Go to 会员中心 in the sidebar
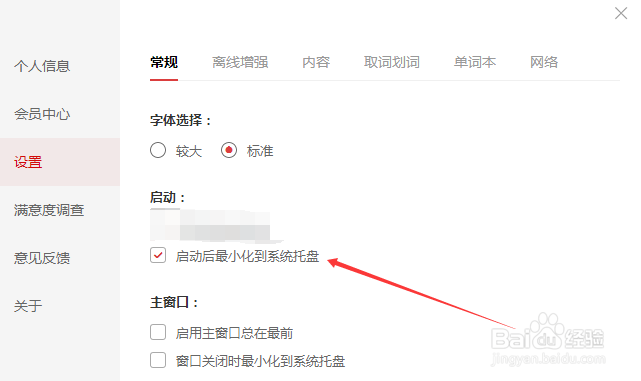The height and width of the screenshot is (381, 641). (x=42, y=114)
